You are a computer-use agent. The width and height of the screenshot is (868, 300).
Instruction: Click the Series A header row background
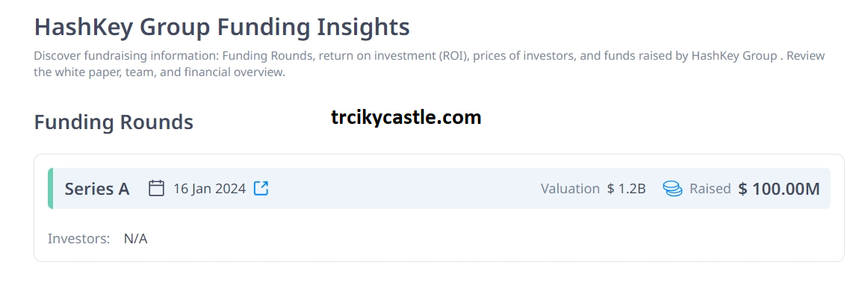[439, 188]
